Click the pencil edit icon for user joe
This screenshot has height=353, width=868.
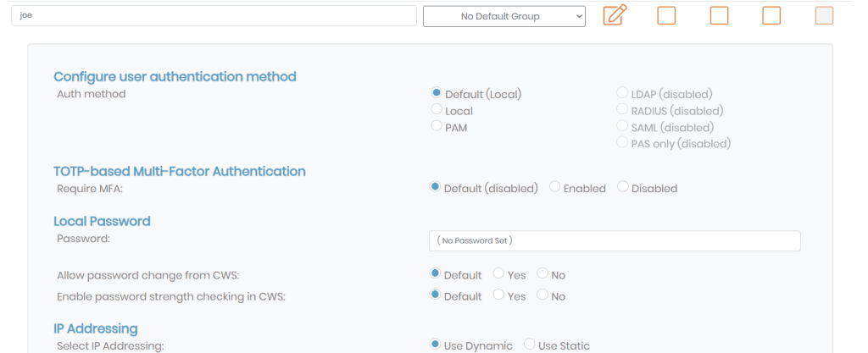pos(615,15)
